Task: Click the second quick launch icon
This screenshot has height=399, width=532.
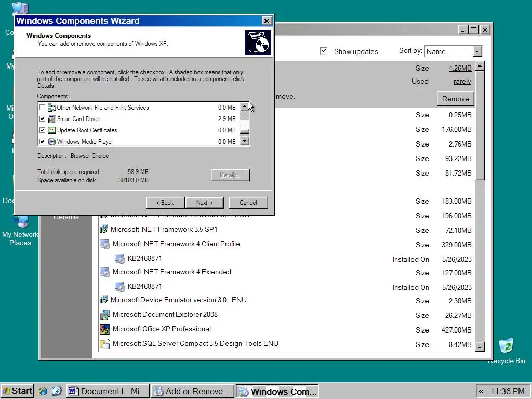Action: (57, 391)
